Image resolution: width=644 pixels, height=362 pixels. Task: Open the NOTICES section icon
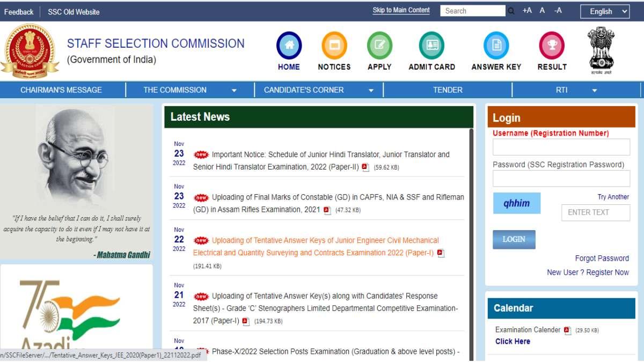pos(334,46)
